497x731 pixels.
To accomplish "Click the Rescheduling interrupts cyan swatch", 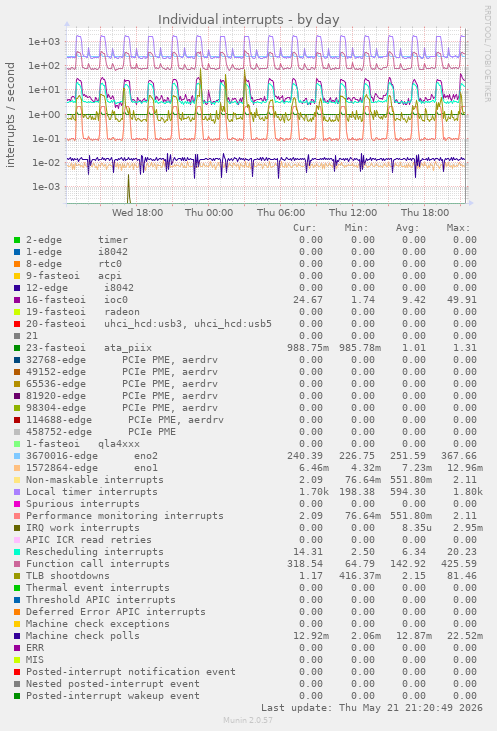I will 17,552.
